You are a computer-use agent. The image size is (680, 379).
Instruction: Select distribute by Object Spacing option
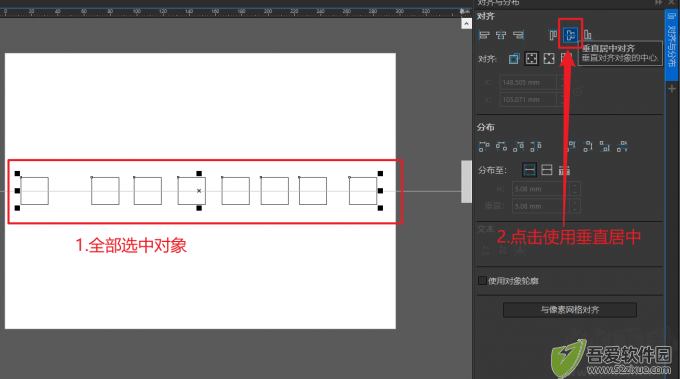tap(564, 170)
